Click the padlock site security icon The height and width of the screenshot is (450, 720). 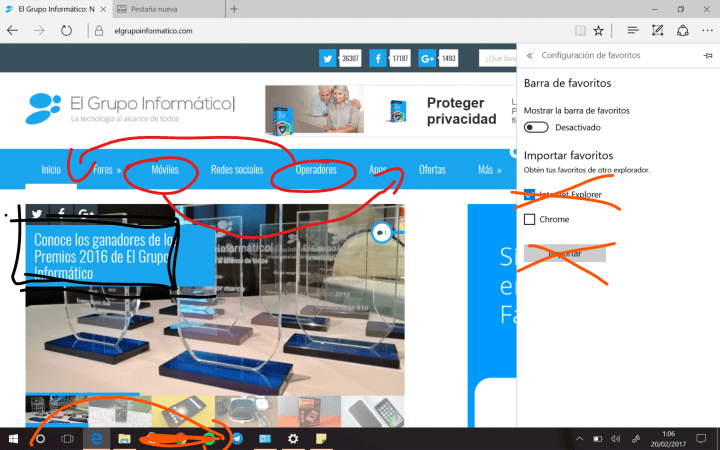(99, 31)
